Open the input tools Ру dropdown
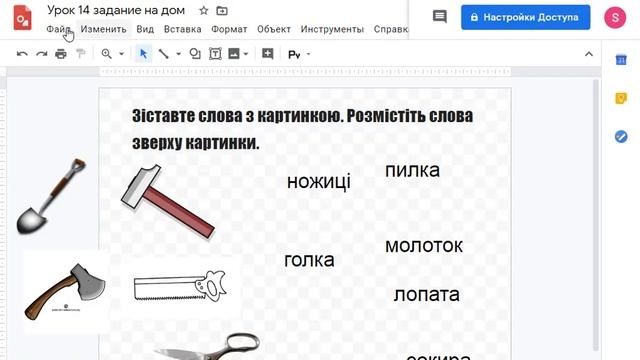Screen dimensions: 640x360 tap(300, 54)
